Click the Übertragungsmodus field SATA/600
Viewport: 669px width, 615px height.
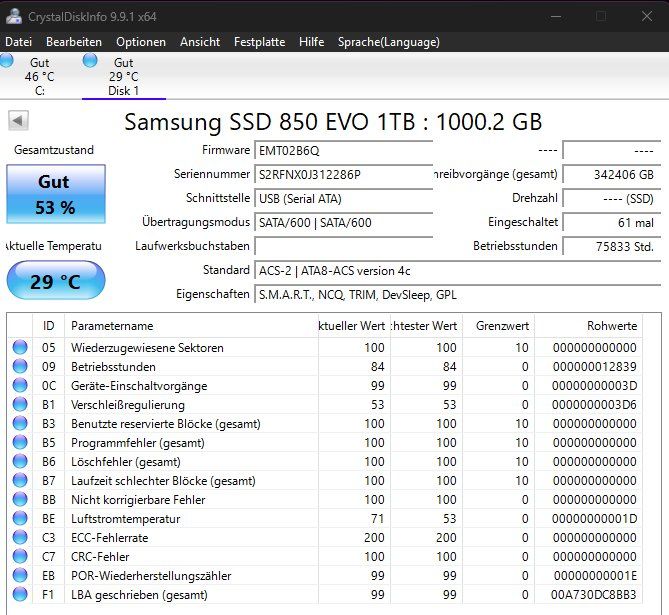(x=343, y=222)
